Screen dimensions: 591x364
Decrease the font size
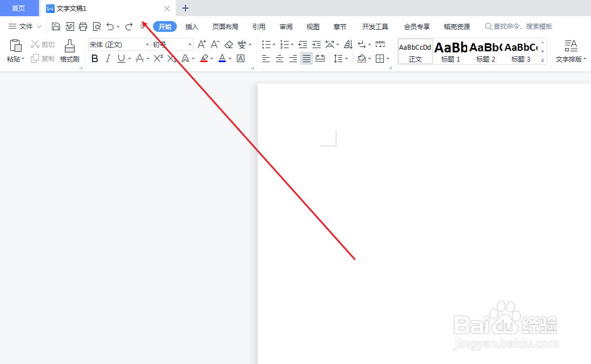(x=215, y=44)
